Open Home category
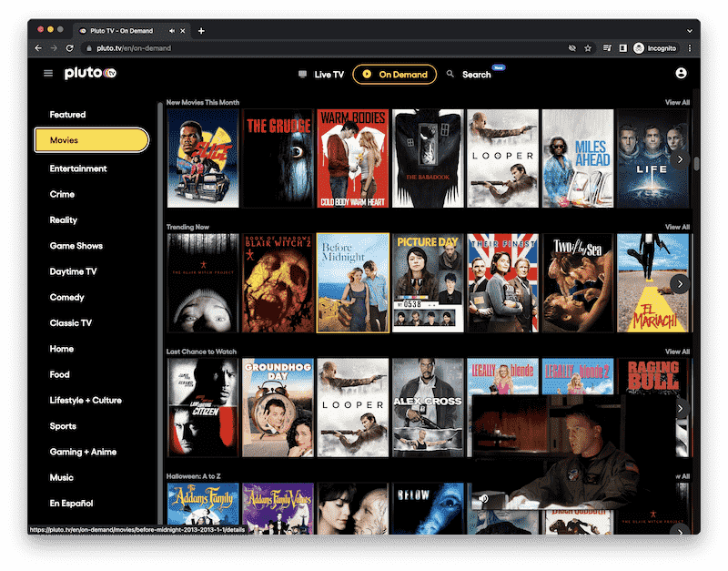 pyautogui.click(x=62, y=349)
